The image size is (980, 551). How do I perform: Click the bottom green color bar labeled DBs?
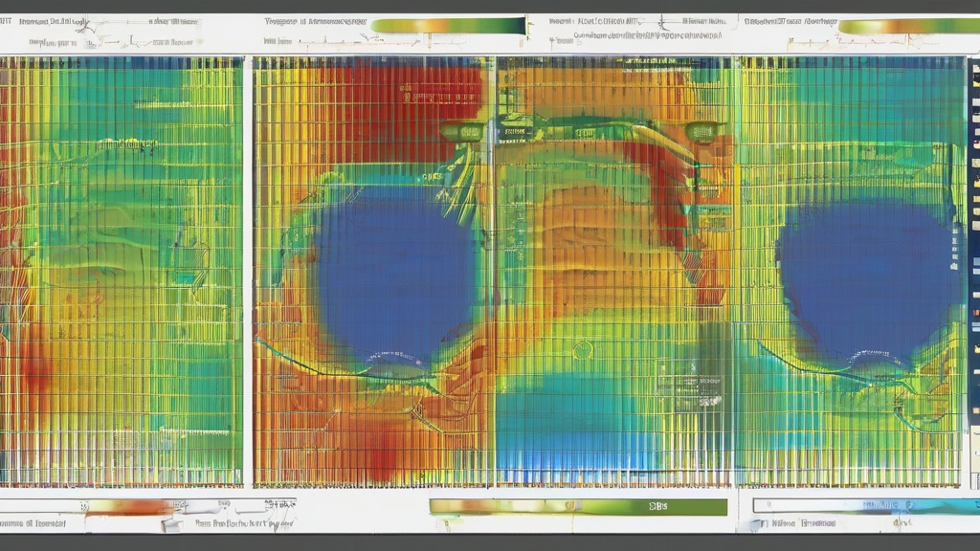pos(578,507)
